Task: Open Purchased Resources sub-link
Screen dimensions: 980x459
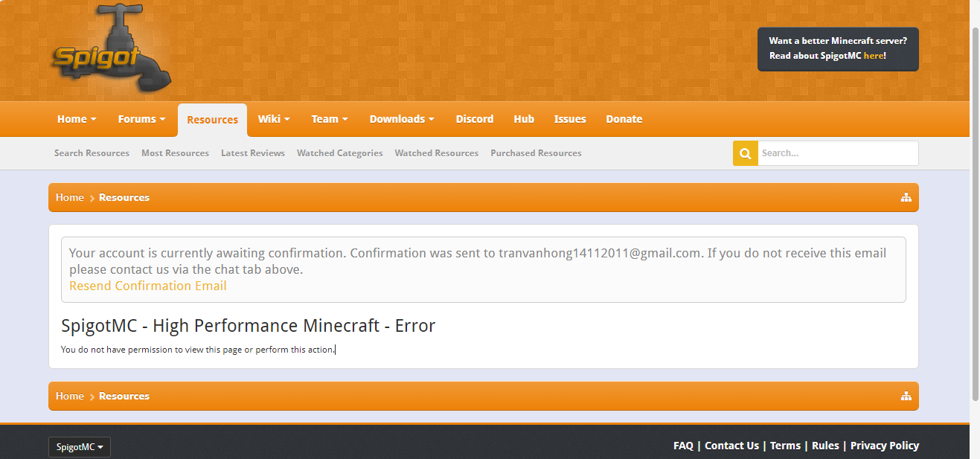Action: (x=536, y=153)
